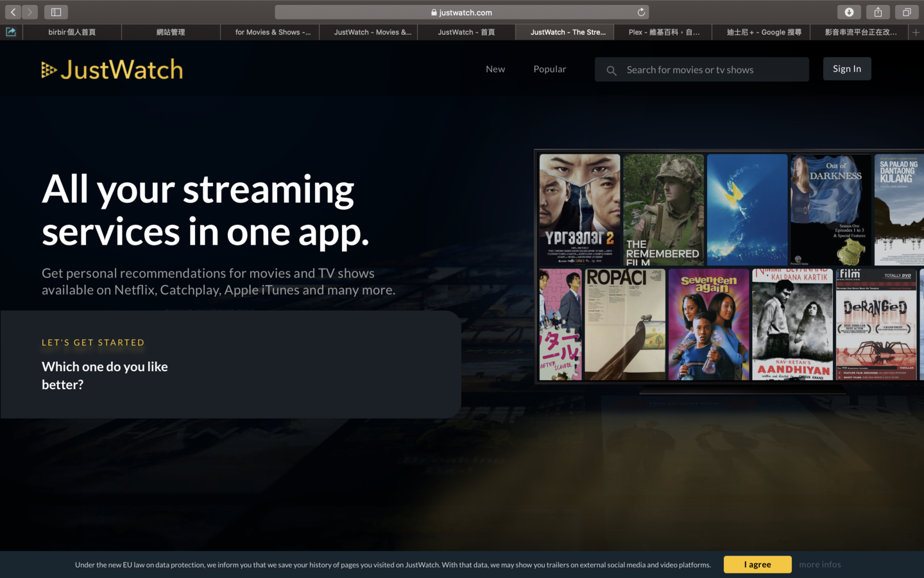Click the Out of Darkness poster
Viewport: 924px width, 578px height.
[831, 209]
